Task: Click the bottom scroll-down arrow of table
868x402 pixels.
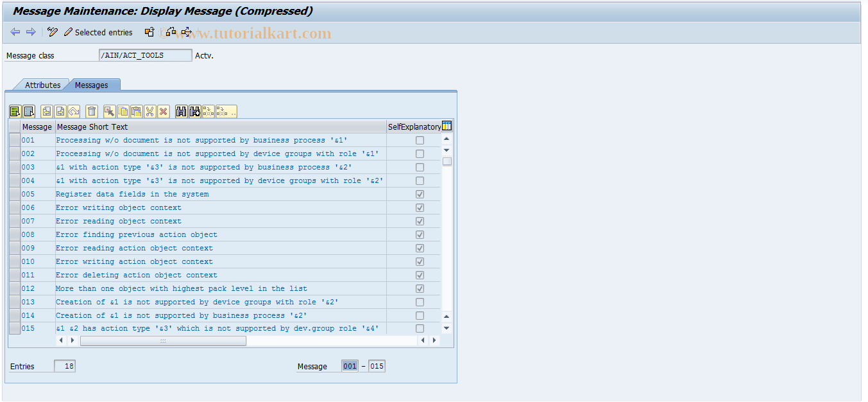Action: [447, 328]
